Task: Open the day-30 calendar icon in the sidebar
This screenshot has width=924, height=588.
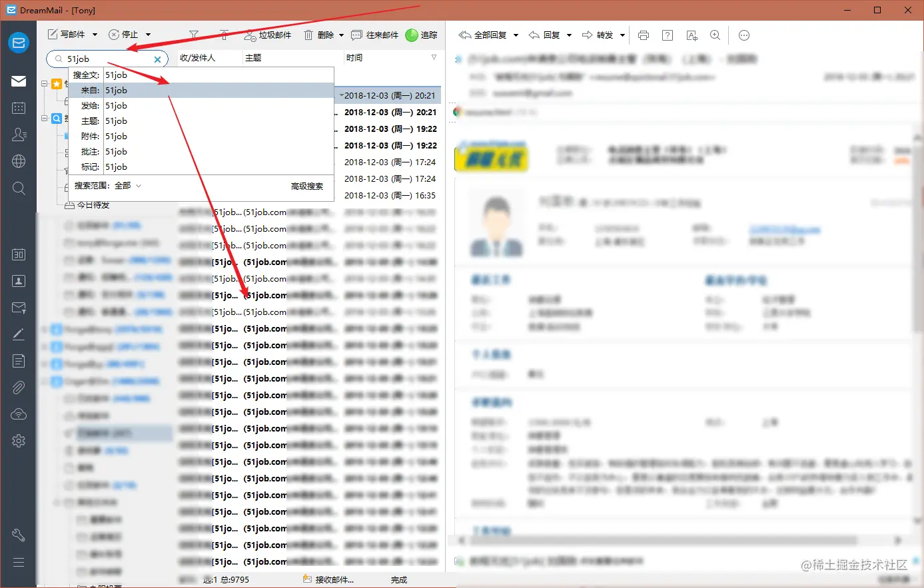Action: [x=19, y=254]
